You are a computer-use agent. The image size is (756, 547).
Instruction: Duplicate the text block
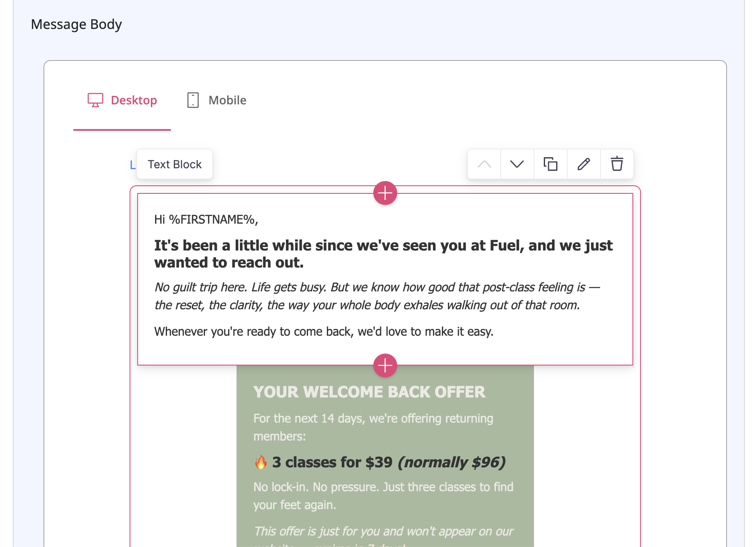point(550,164)
